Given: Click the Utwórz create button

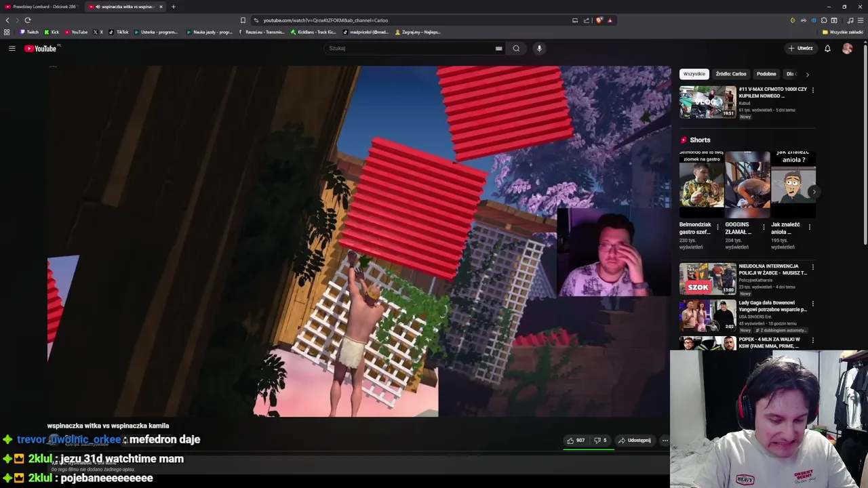Looking at the screenshot, I should [x=800, y=48].
